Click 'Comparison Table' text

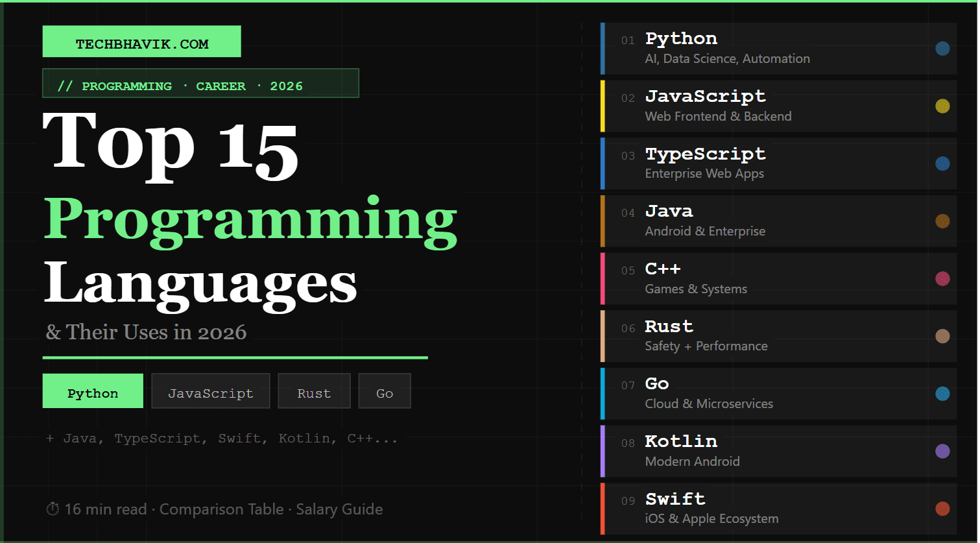[x=222, y=509]
